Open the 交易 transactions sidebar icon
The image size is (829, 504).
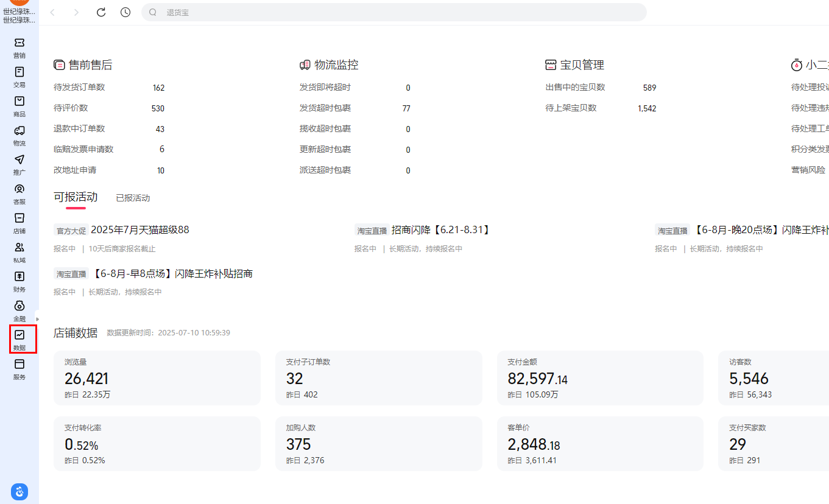(19, 72)
